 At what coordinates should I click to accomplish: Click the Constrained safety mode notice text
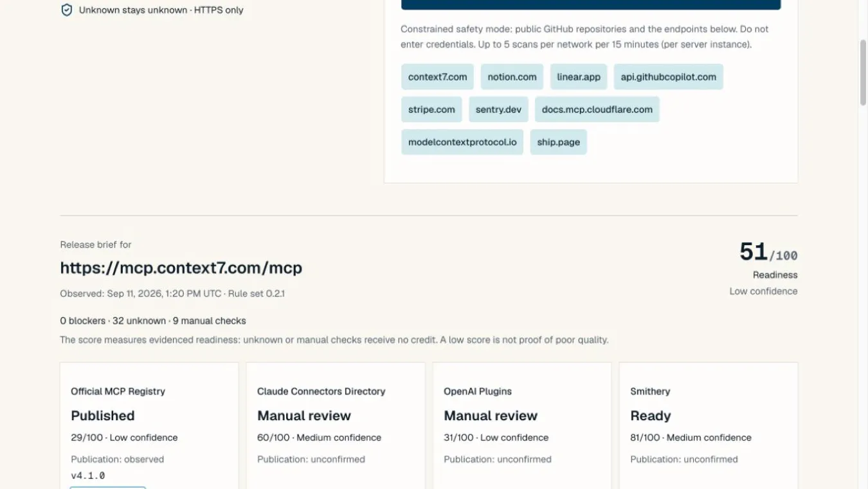(584, 37)
